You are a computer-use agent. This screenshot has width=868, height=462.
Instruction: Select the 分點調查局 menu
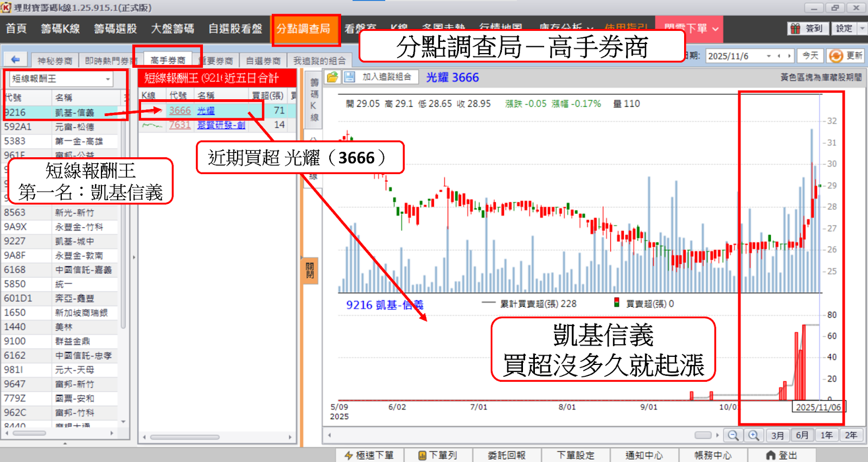point(303,29)
